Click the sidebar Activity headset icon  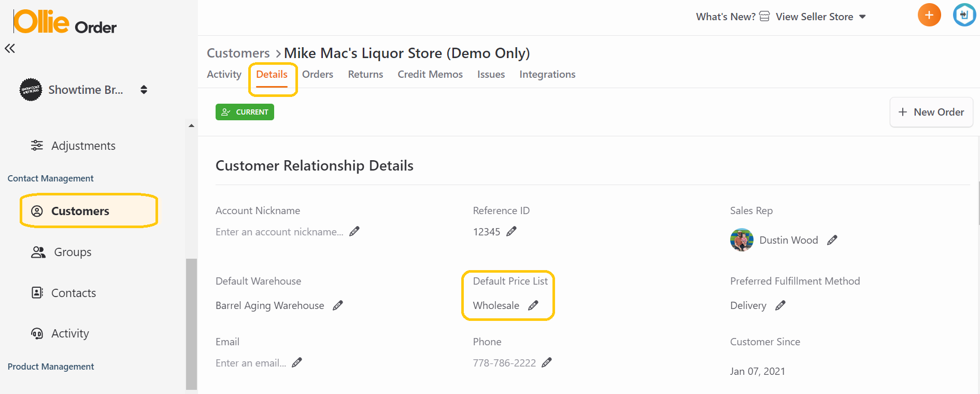(37, 333)
